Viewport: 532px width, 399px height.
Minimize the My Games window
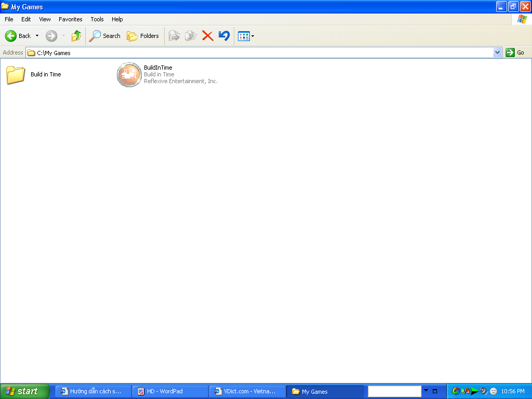point(501,6)
